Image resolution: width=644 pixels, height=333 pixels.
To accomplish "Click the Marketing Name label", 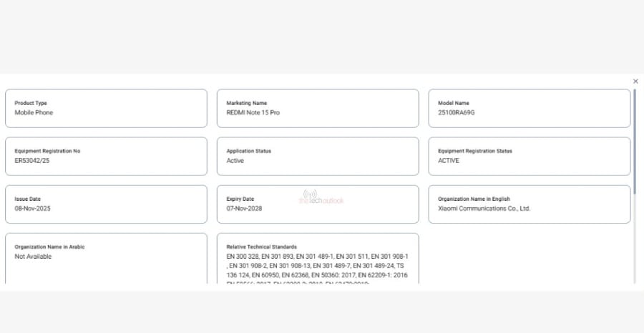I will click(247, 103).
